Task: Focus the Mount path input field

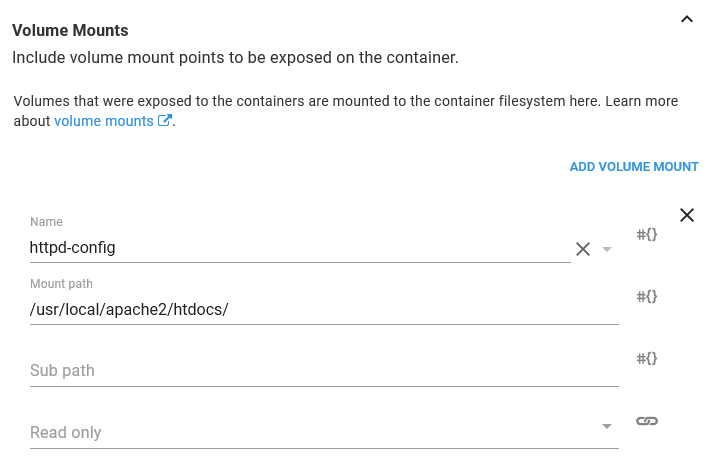Action: pos(324,309)
